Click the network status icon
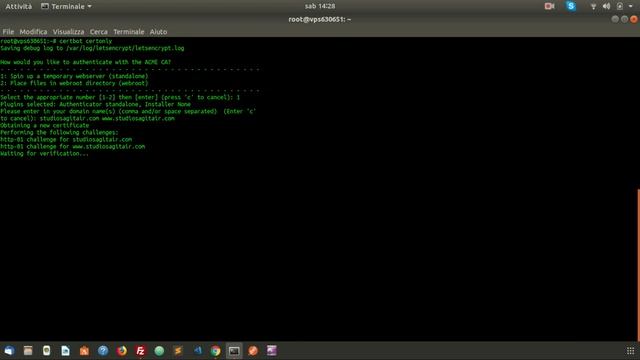This screenshot has width=640, height=360. point(593,7)
